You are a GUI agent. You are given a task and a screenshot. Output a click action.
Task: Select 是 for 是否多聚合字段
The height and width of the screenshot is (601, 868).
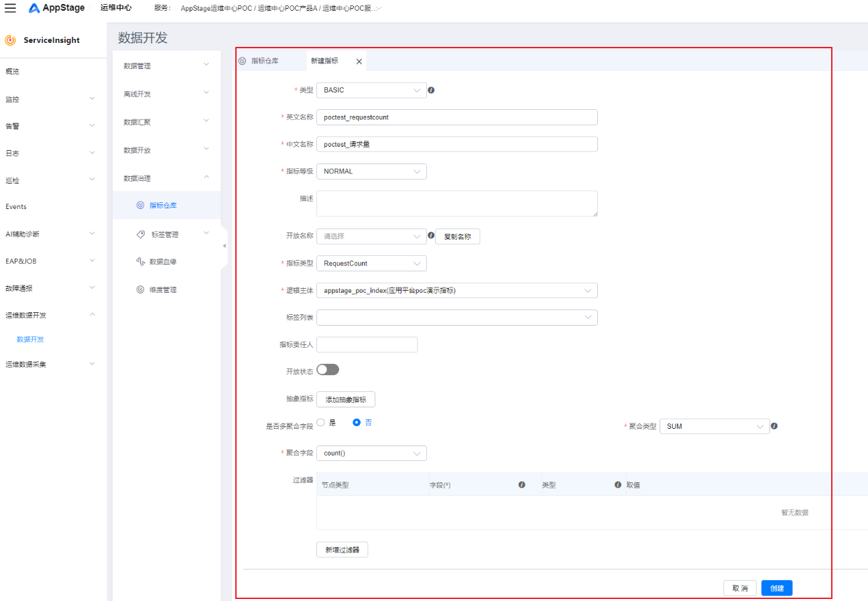coord(321,423)
